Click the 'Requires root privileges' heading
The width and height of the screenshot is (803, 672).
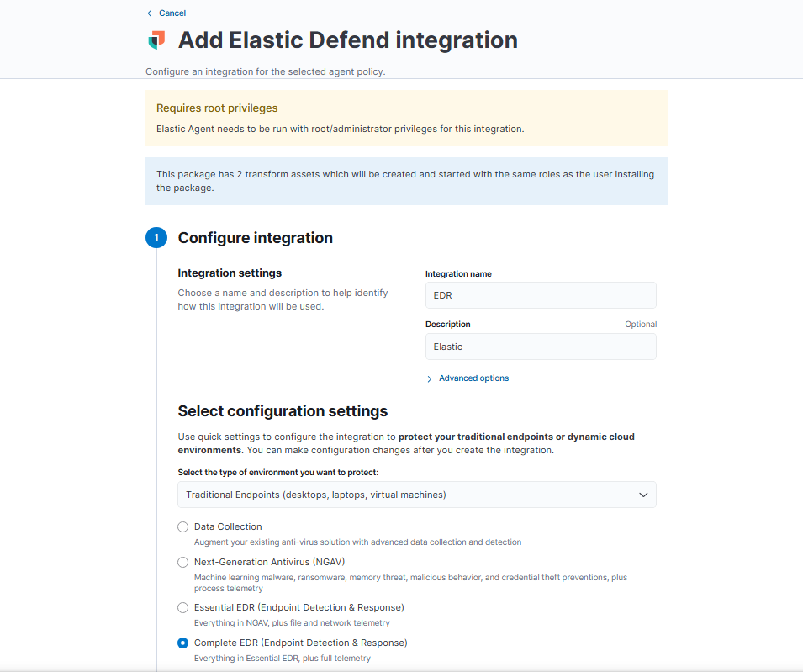tap(217, 108)
